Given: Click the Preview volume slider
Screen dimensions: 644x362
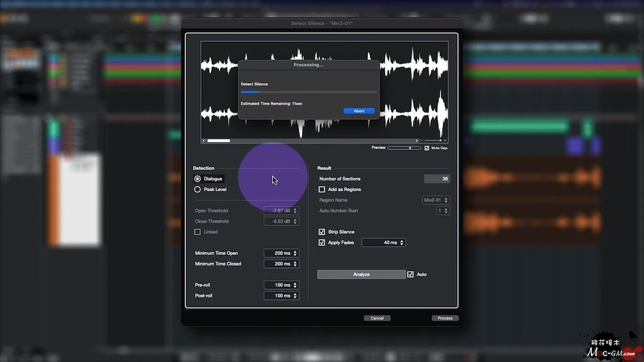Looking at the screenshot, I should pyautogui.click(x=404, y=148).
